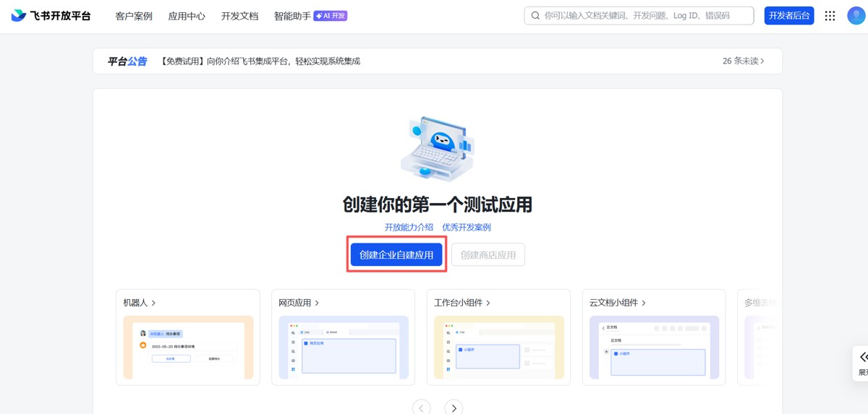868x414 pixels.
Task: View 26 条未读 announcements
Action: tap(743, 61)
